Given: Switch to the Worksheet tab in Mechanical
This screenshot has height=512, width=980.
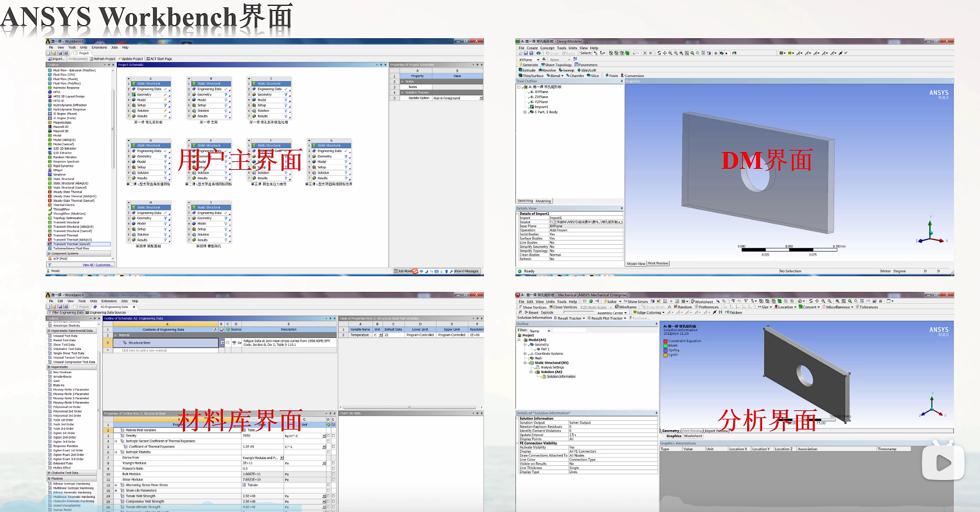Looking at the screenshot, I should click(693, 436).
